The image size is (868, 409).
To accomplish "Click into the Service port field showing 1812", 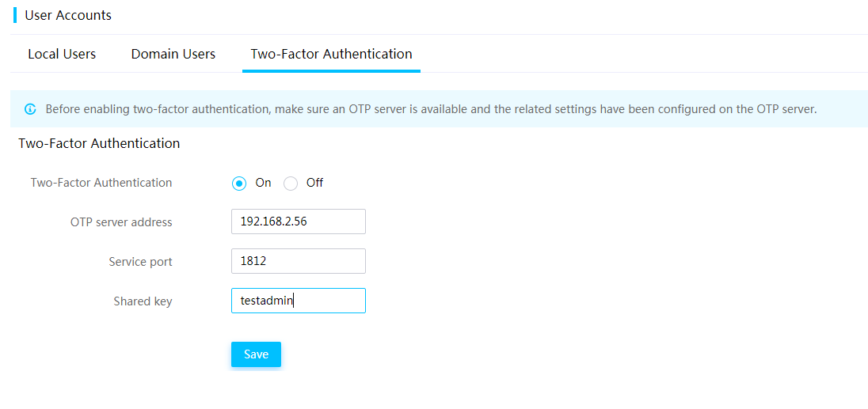I will (299, 261).
